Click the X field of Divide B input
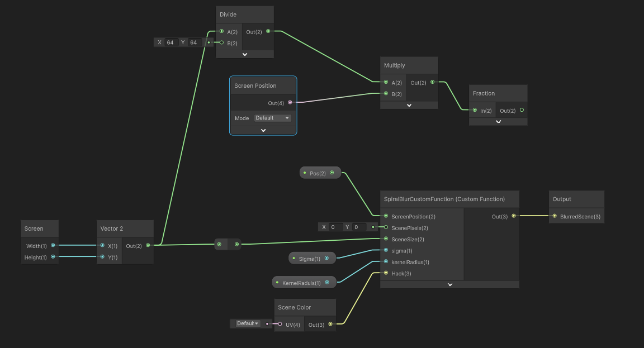Image resolution: width=644 pixels, height=348 pixels. point(171,42)
